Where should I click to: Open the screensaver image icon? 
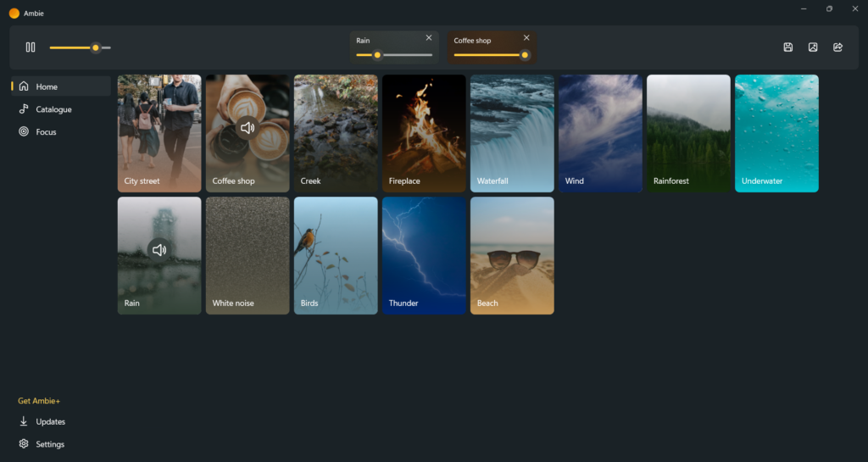813,47
